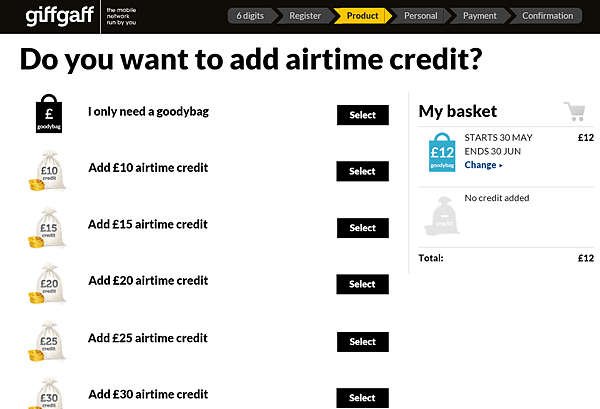Go to the Register step
The image size is (600, 409).
tap(305, 16)
